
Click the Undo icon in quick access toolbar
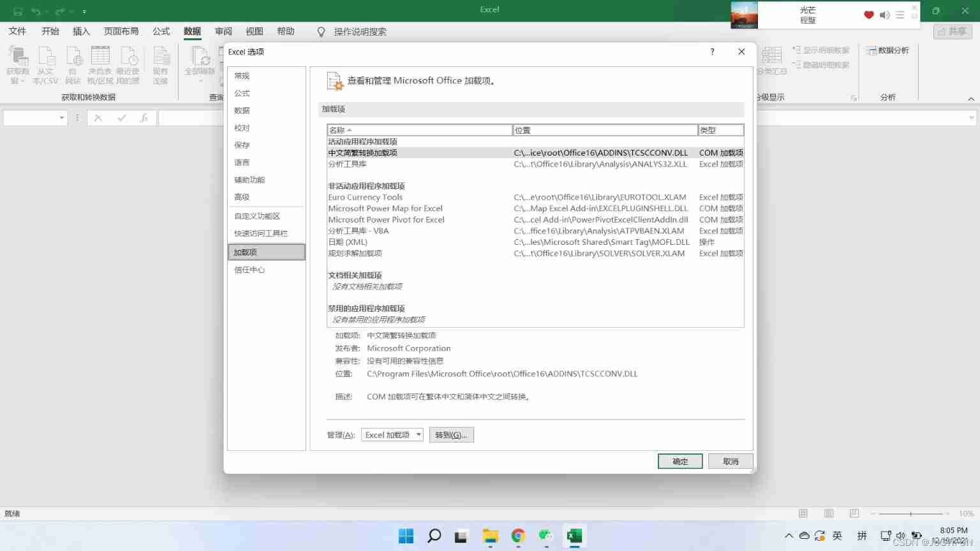(x=36, y=11)
